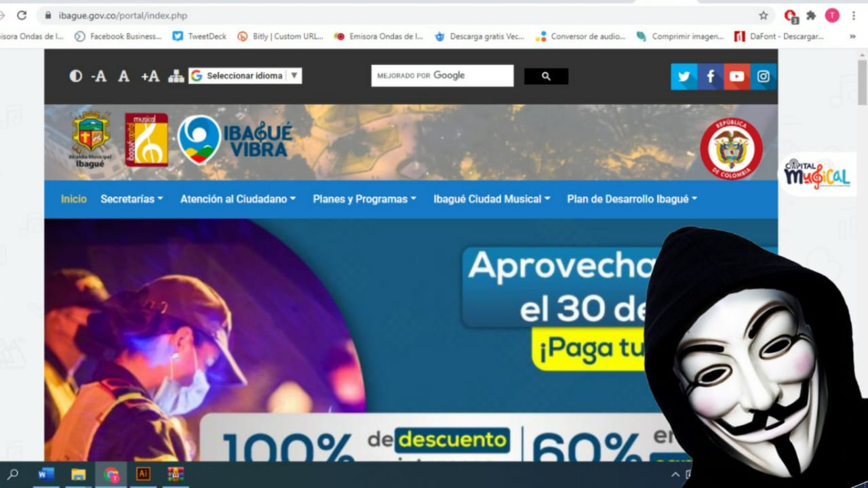Click the Google custom search field

442,76
